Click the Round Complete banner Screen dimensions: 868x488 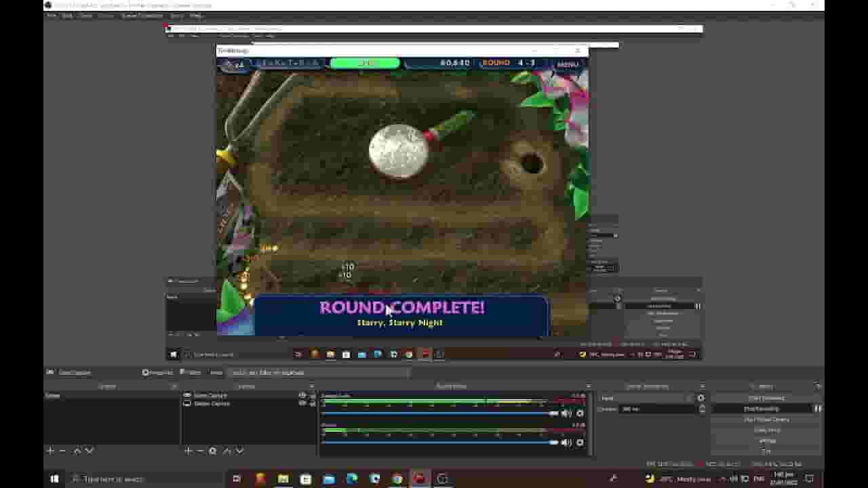coord(401,315)
